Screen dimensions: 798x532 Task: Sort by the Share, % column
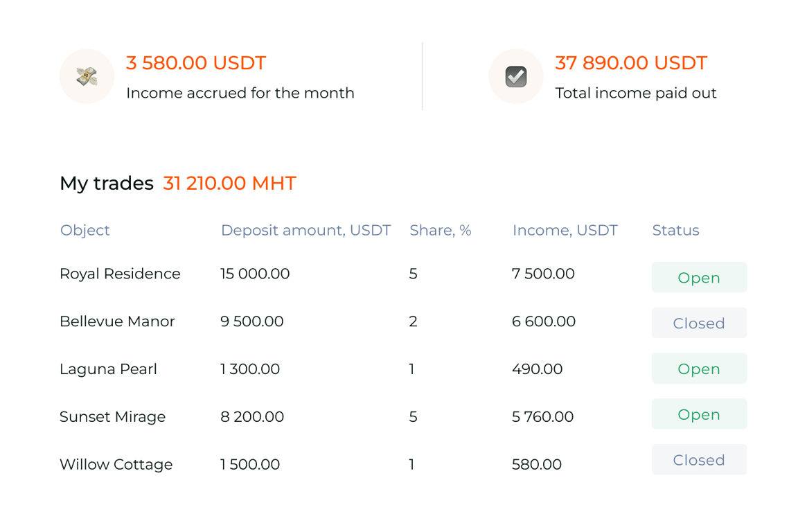(x=440, y=230)
